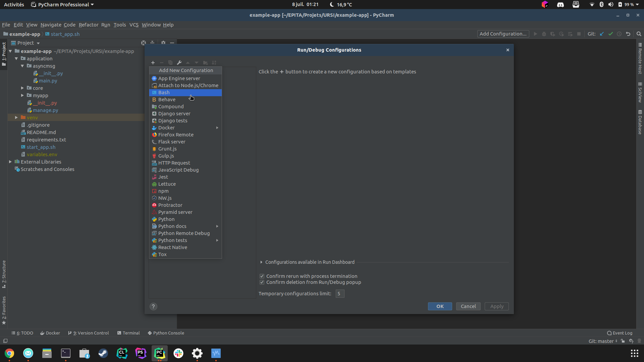
Task: Open project panel settings gear
Action: click(x=163, y=43)
